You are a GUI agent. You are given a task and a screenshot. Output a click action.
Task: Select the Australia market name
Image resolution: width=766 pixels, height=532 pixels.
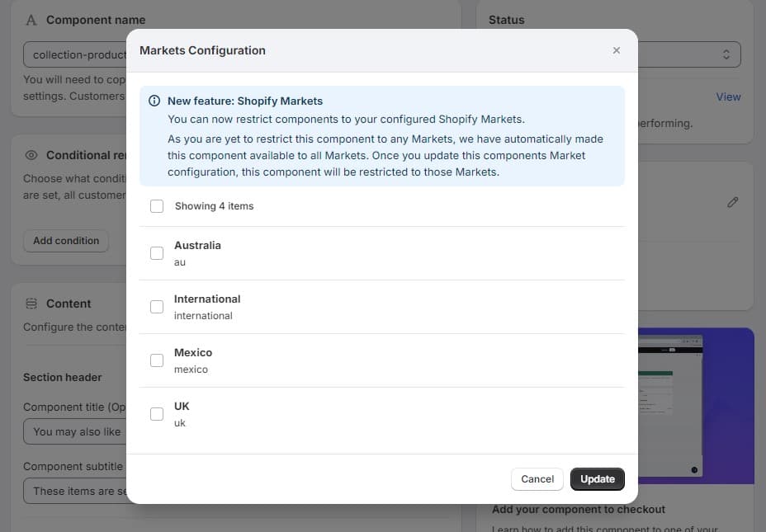(x=197, y=246)
